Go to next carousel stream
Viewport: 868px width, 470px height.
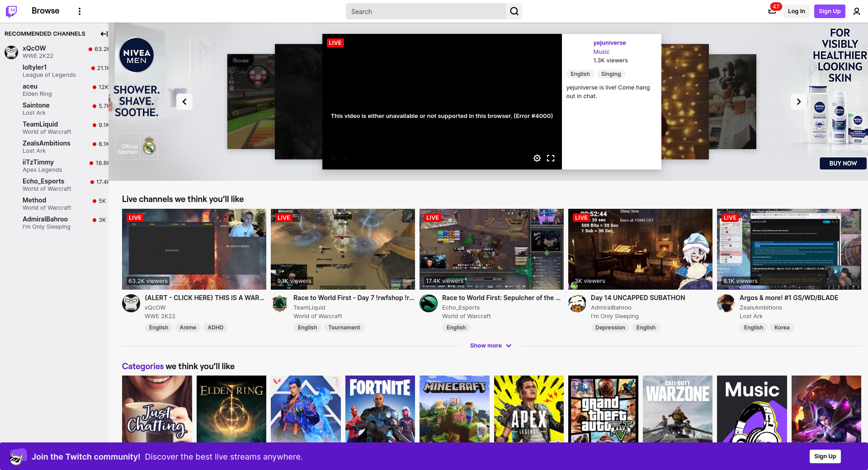[798, 102]
